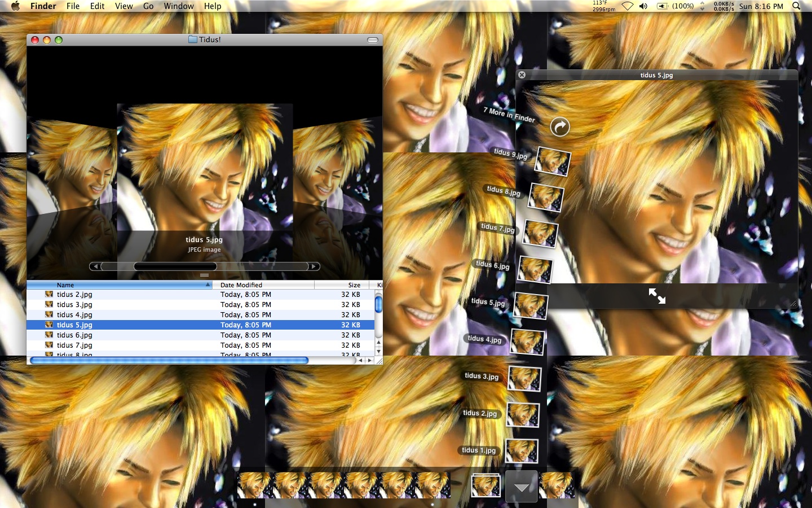Click the file icon beside tidus 7.jpg in list
The image size is (812, 508).
point(49,345)
